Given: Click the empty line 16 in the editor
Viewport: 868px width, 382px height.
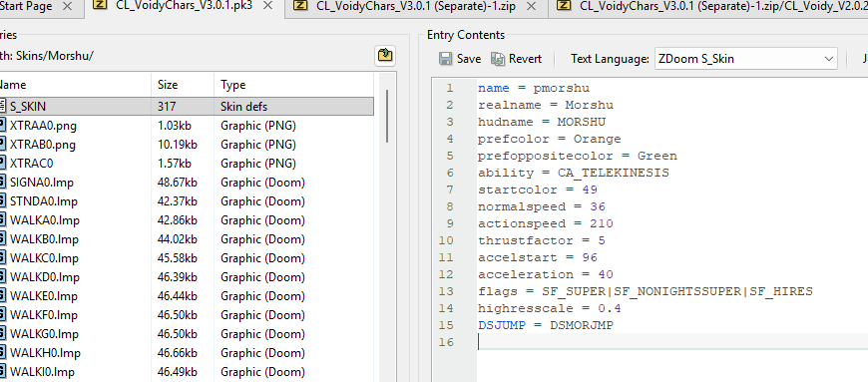Looking at the screenshot, I should coord(672,342).
